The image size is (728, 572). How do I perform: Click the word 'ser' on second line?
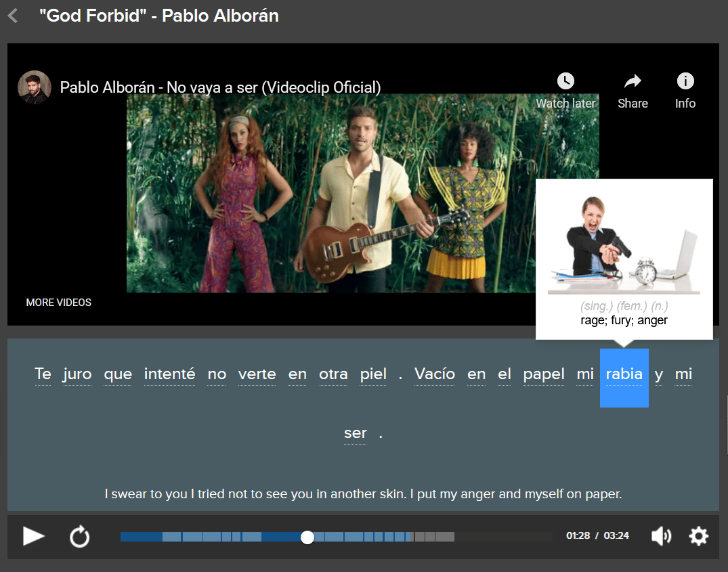(355, 433)
